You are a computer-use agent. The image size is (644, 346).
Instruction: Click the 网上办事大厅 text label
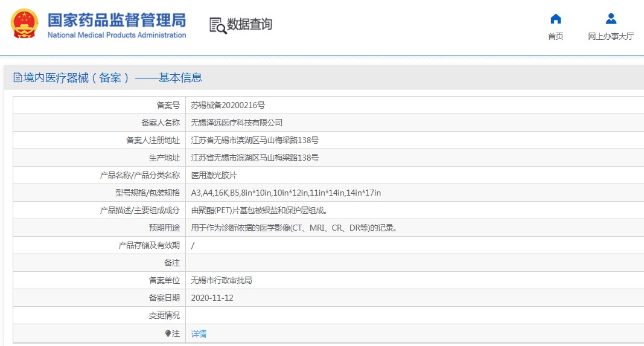point(611,37)
